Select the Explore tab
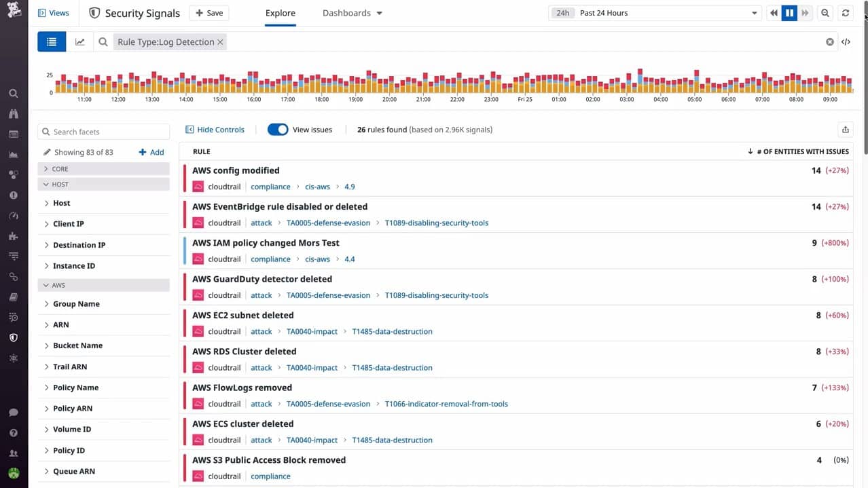Screen dimensions: 868x488 281,13
